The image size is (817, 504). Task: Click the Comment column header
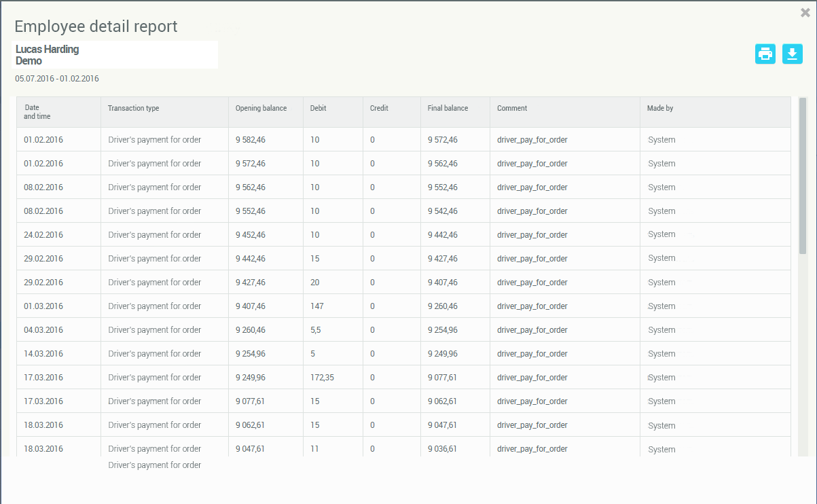pos(512,108)
